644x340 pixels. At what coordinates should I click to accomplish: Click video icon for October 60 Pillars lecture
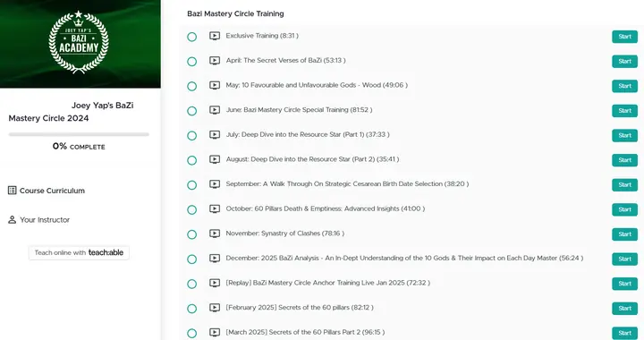(215, 208)
